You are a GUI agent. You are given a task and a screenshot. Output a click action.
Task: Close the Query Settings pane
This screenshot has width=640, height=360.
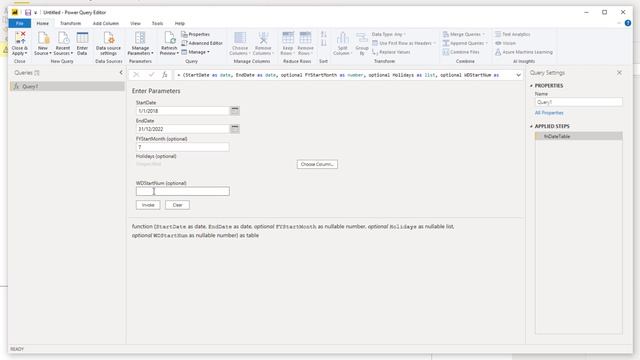(x=619, y=73)
